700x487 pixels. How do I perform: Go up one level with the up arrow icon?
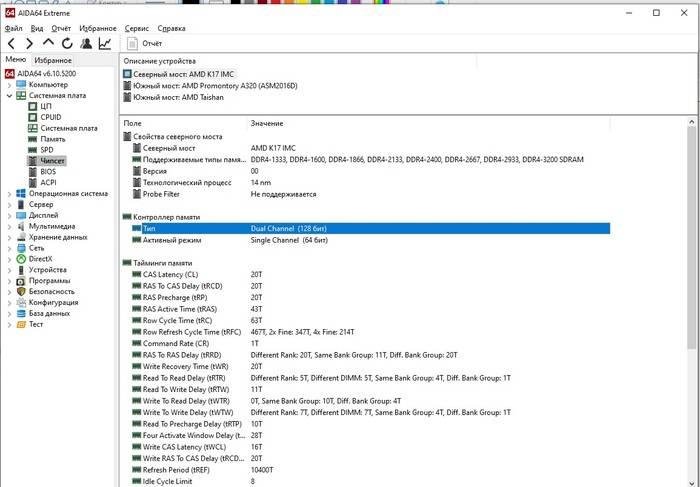48,42
